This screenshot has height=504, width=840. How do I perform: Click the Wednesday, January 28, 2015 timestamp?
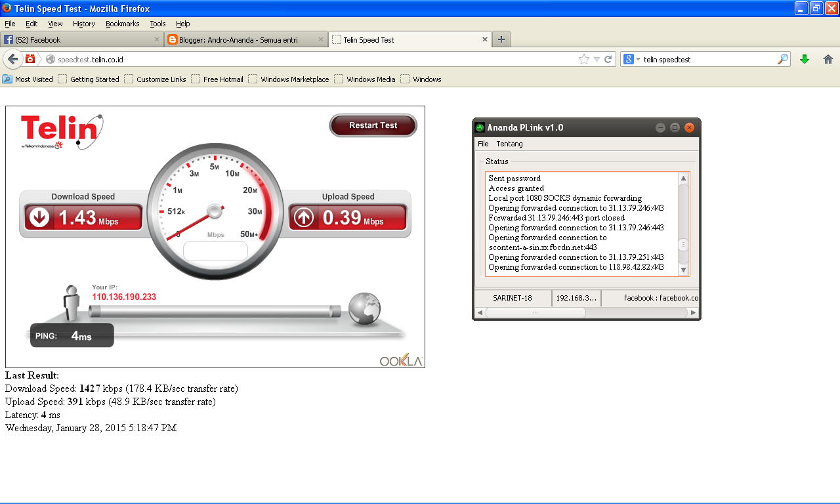tap(91, 428)
